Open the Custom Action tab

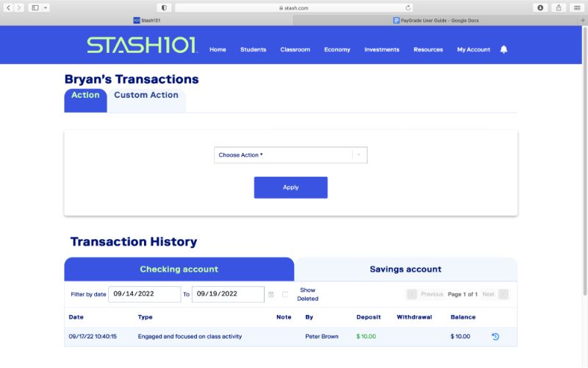point(146,95)
